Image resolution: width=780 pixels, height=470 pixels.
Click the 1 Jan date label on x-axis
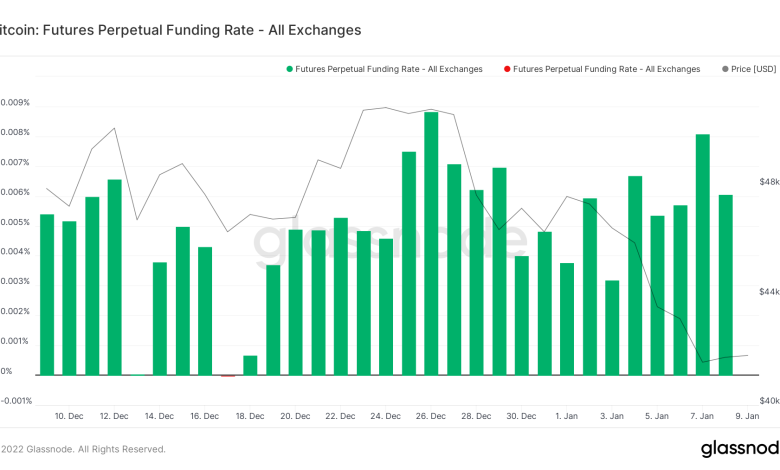pyautogui.click(x=566, y=414)
